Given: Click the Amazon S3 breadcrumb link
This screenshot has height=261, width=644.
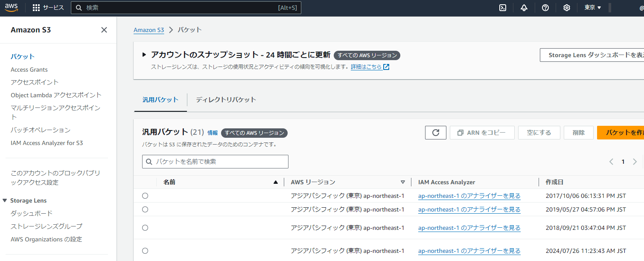Looking at the screenshot, I should (149, 30).
